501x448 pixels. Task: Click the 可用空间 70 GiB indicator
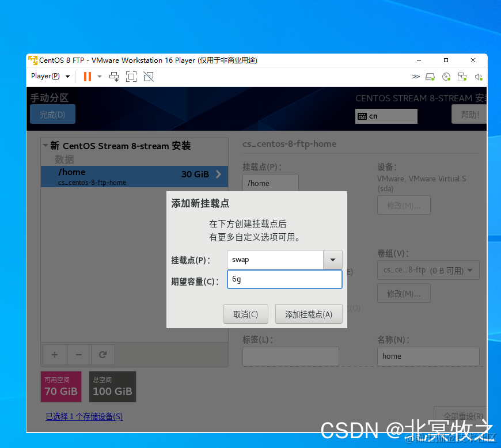60,386
